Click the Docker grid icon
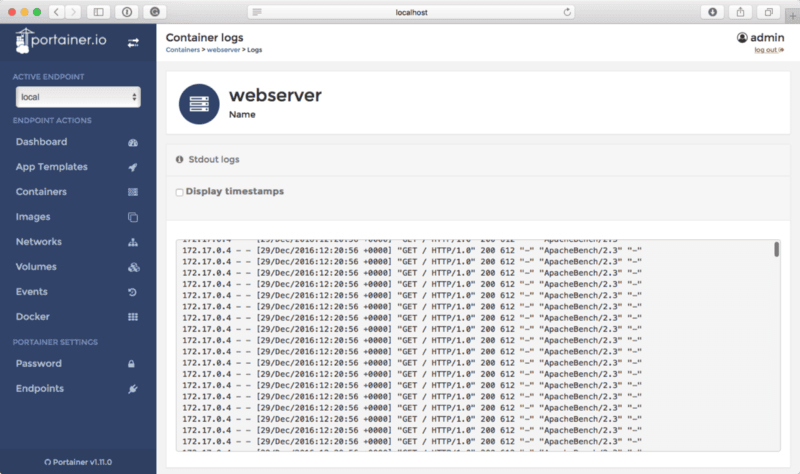The height and width of the screenshot is (474, 800). click(133, 317)
